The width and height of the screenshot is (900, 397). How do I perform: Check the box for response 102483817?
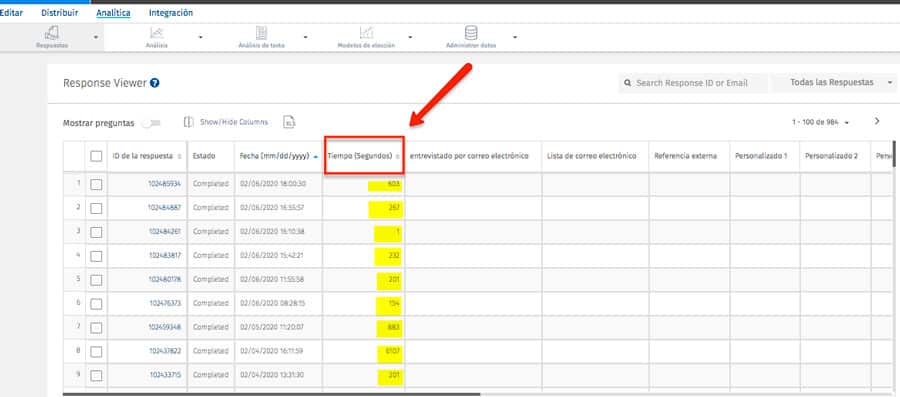pos(96,256)
